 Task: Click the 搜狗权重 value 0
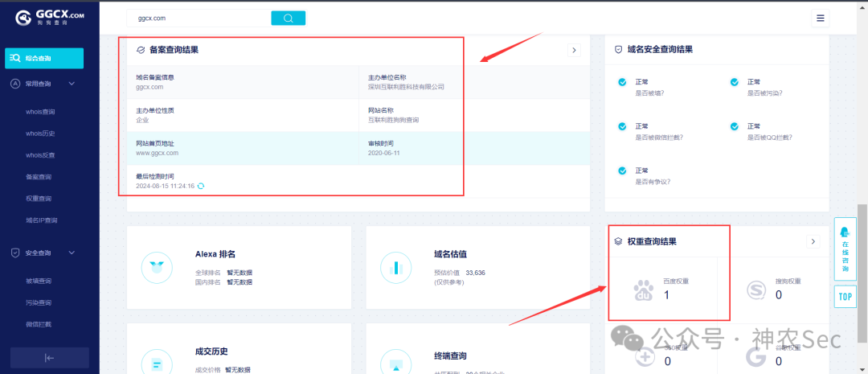point(779,295)
